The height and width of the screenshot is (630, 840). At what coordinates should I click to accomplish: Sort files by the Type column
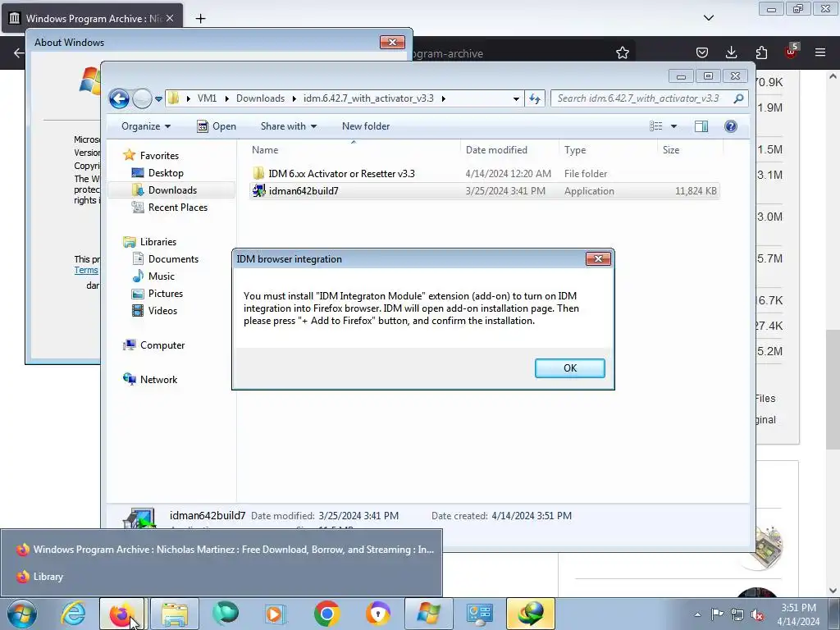[608, 150]
